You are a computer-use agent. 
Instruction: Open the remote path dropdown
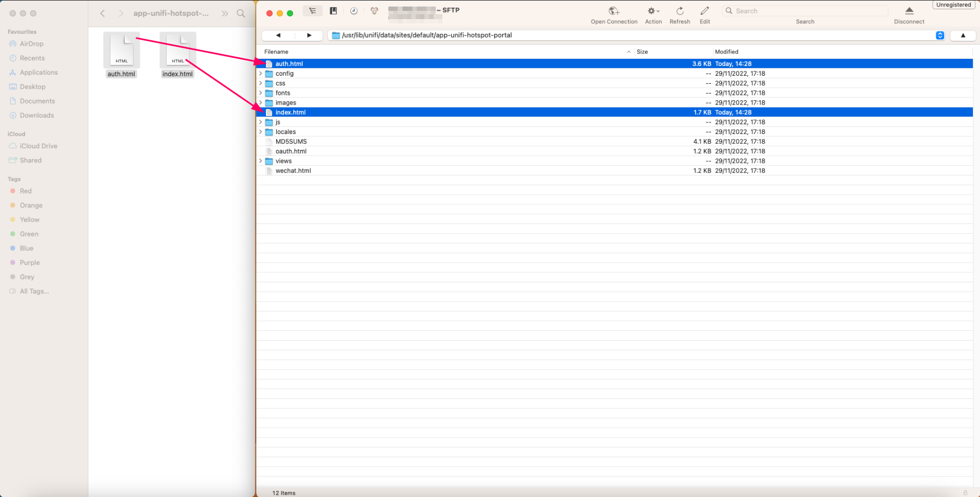point(940,35)
